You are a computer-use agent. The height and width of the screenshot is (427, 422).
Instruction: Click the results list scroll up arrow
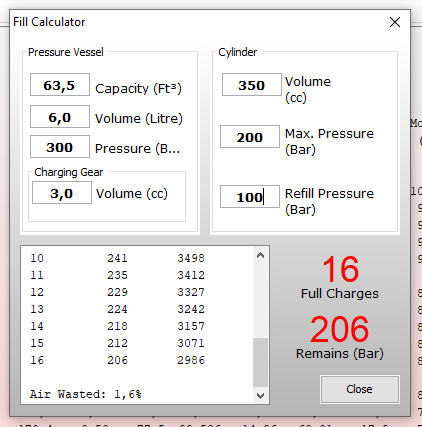260,256
